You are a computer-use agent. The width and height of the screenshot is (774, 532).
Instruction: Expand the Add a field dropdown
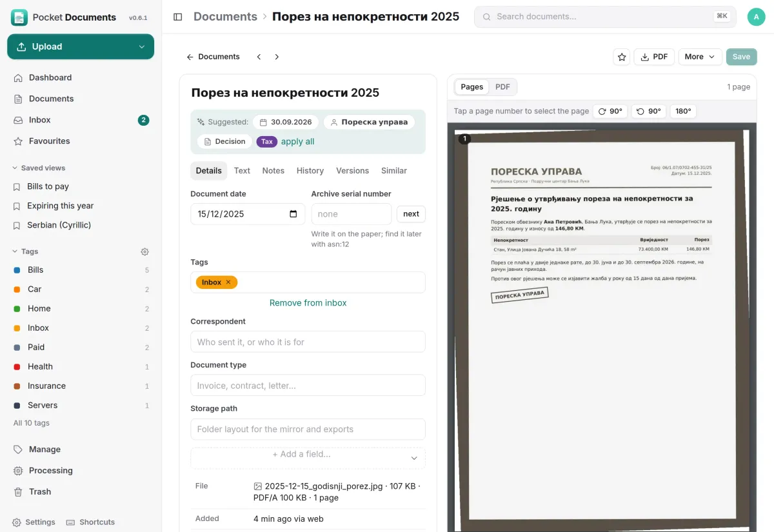point(308,458)
